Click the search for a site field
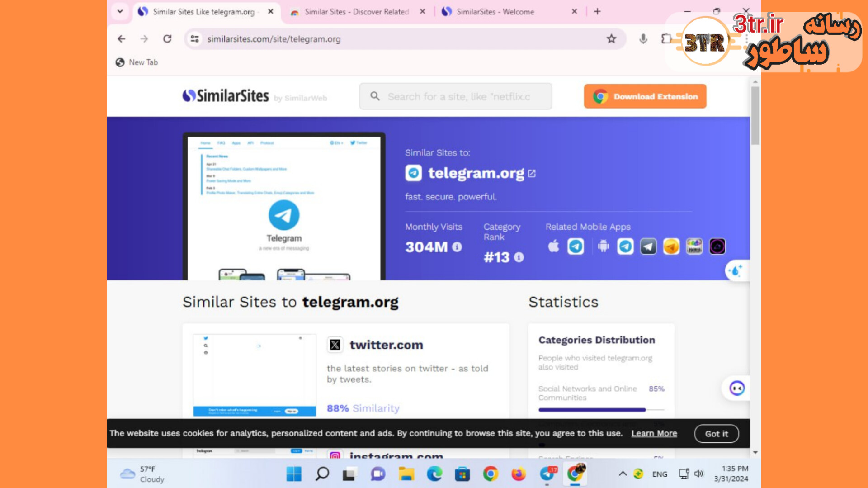Screen dimensions: 868x488 point(456,96)
